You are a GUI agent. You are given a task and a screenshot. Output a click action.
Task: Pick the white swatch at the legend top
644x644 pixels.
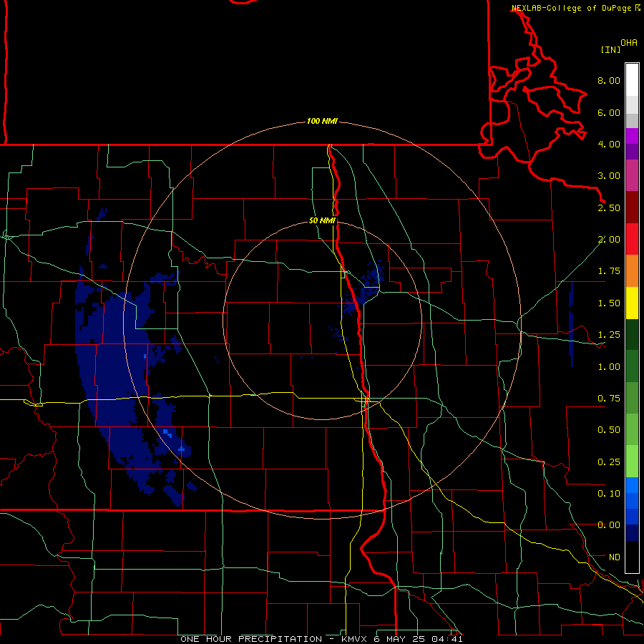632,79
